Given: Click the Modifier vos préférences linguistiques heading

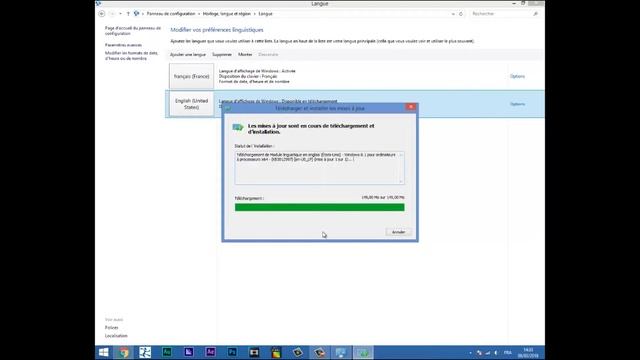Looking at the screenshot, I should click(217, 30).
